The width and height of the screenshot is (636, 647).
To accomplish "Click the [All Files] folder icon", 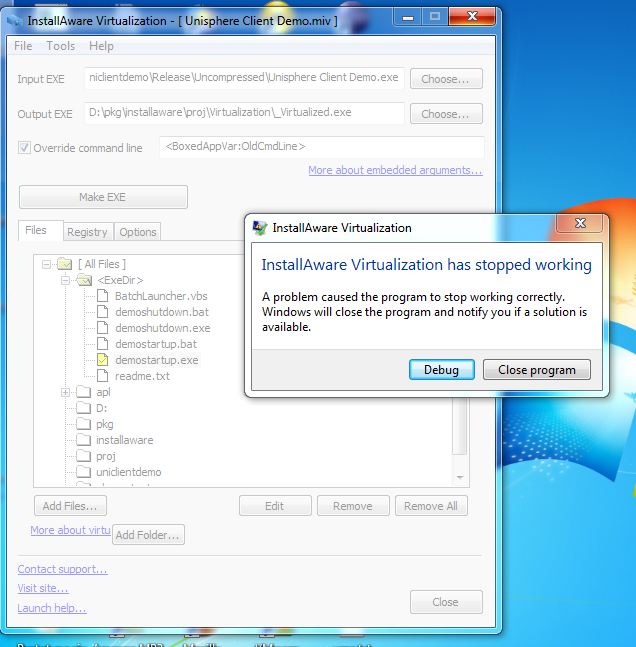I will point(64,264).
